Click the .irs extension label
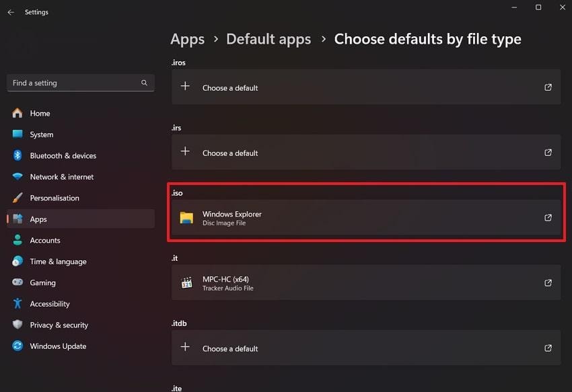This screenshot has height=392, width=572. (176, 128)
